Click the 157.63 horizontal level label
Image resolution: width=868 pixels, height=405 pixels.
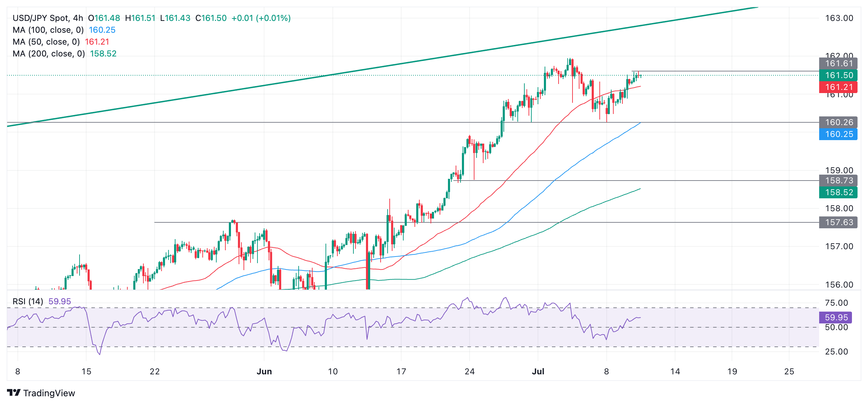pyautogui.click(x=838, y=222)
